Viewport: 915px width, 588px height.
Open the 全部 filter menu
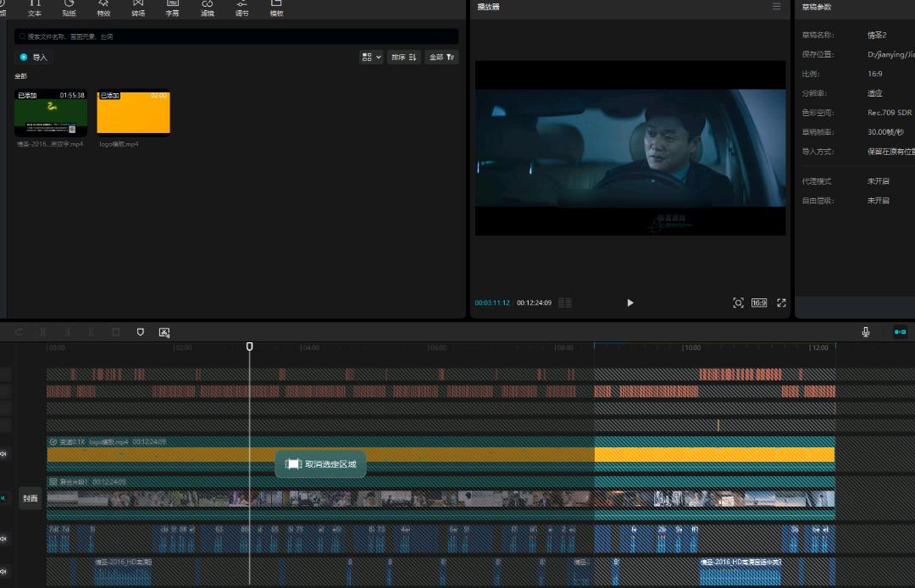tap(441, 57)
